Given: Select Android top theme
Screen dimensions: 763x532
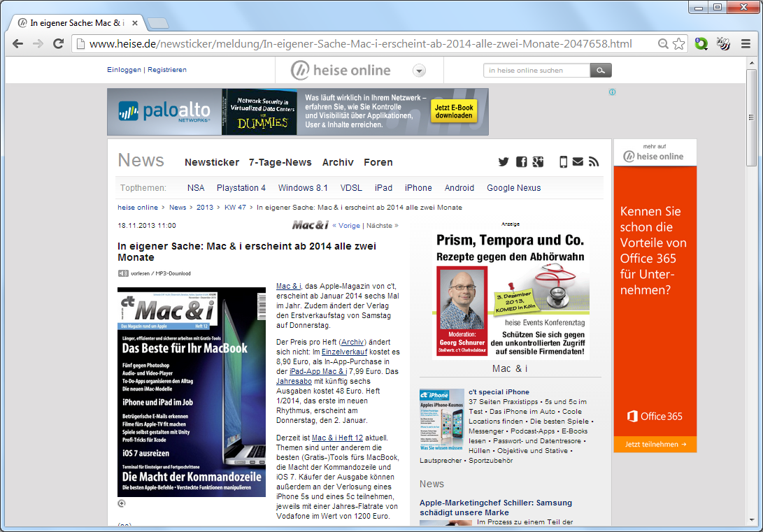Looking at the screenshot, I should [459, 188].
